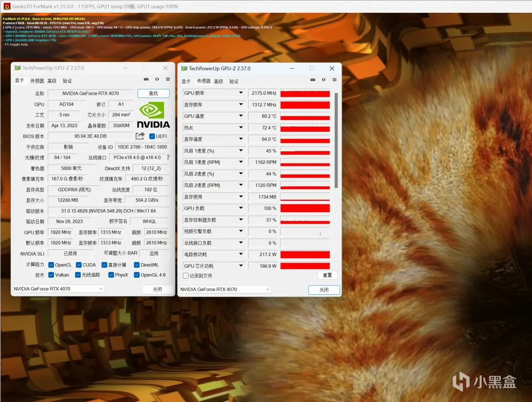Click the 2175.0 MHz sensor reading
The image size is (532, 402).
pyautogui.click(x=264, y=93)
